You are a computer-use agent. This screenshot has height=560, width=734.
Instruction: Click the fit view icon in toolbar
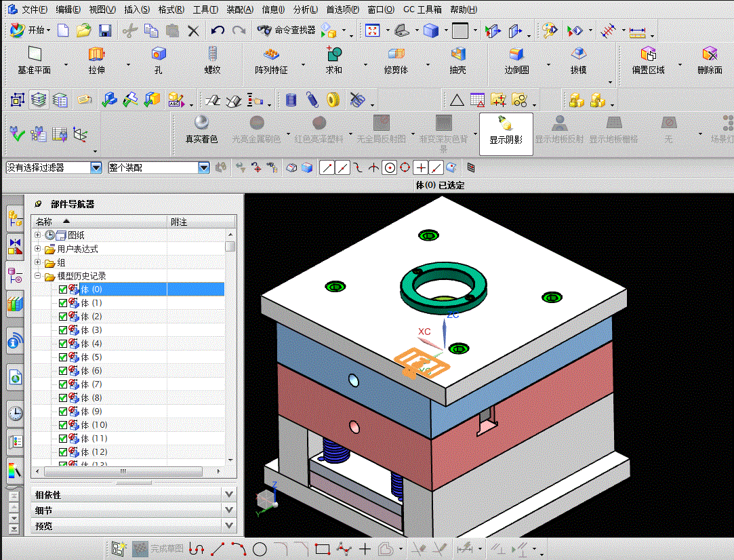pyautogui.click(x=372, y=31)
